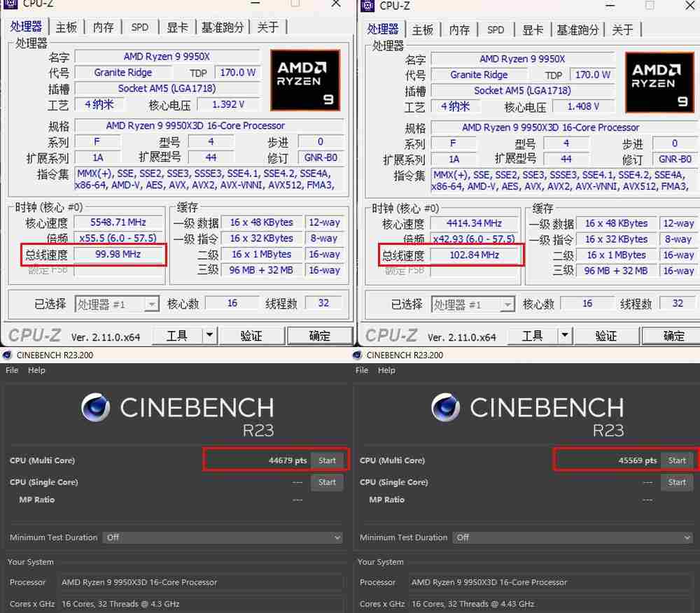This screenshot has width=700, height=613.
Task: Open Help menu in right Cinebench
Action: coord(386,370)
